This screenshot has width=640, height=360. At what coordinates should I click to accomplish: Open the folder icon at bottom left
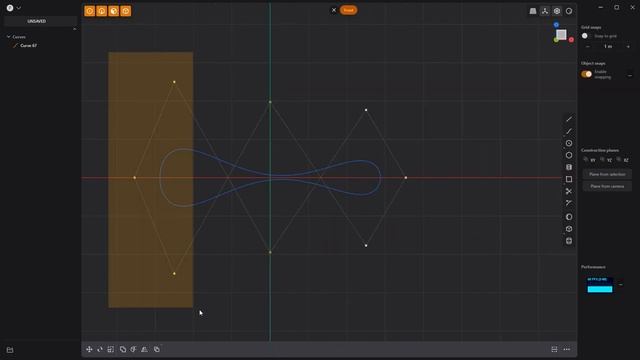point(10,350)
